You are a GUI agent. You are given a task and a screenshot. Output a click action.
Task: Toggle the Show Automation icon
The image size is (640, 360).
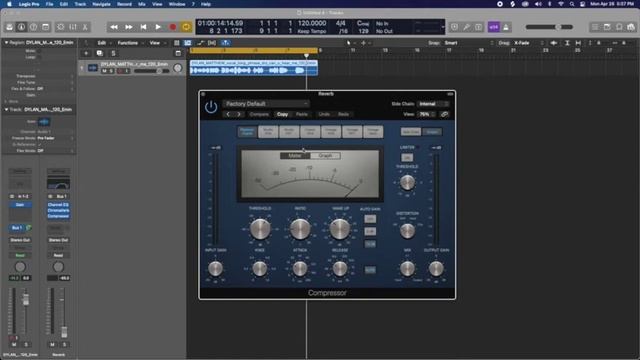tap(200, 43)
